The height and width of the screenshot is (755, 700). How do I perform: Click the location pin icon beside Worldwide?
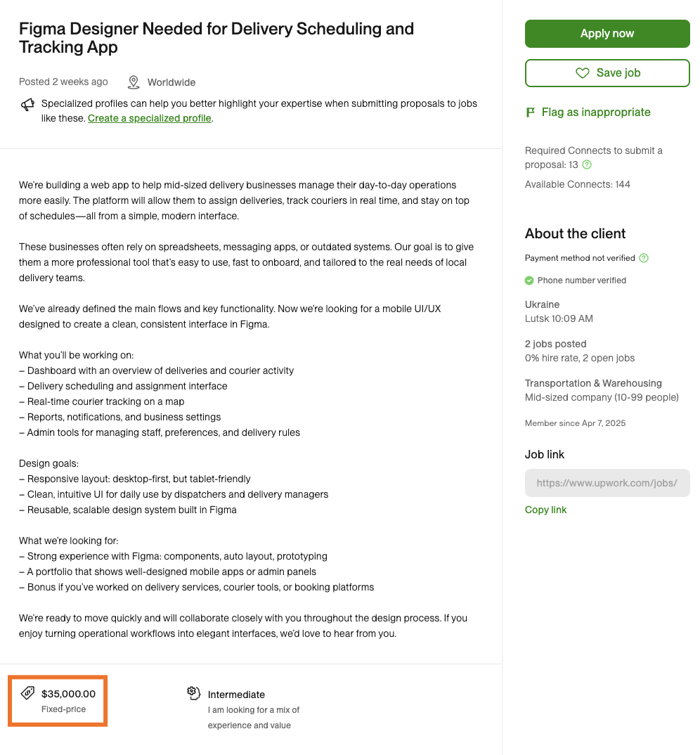pyautogui.click(x=134, y=82)
